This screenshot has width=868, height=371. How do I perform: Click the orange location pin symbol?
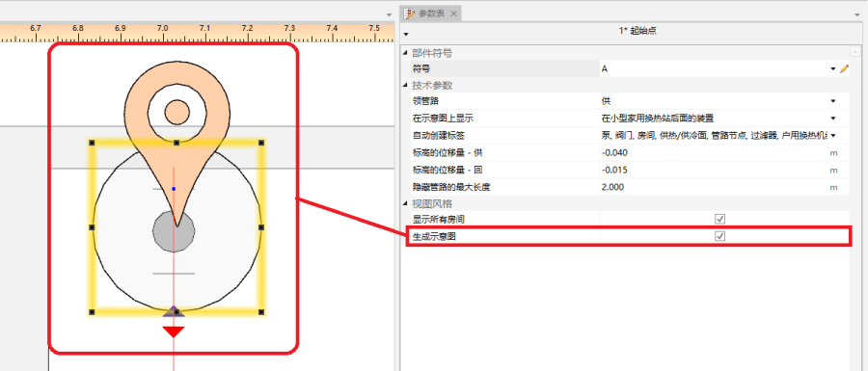tap(176, 127)
